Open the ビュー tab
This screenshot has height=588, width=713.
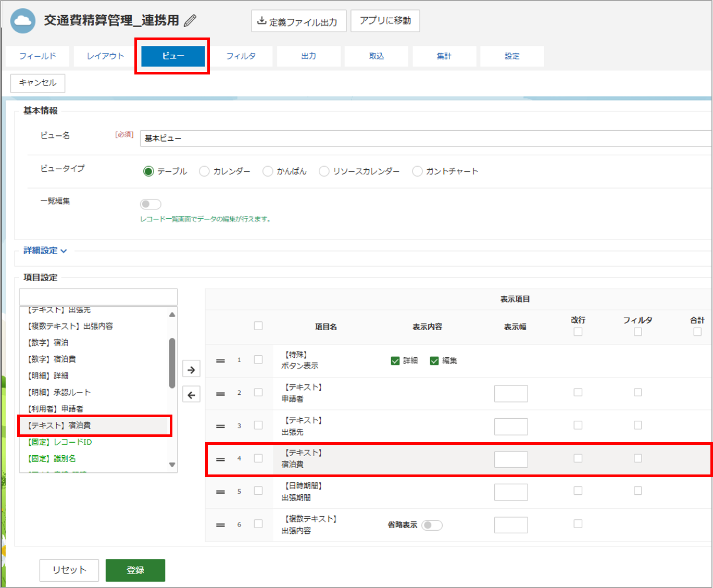[173, 56]
